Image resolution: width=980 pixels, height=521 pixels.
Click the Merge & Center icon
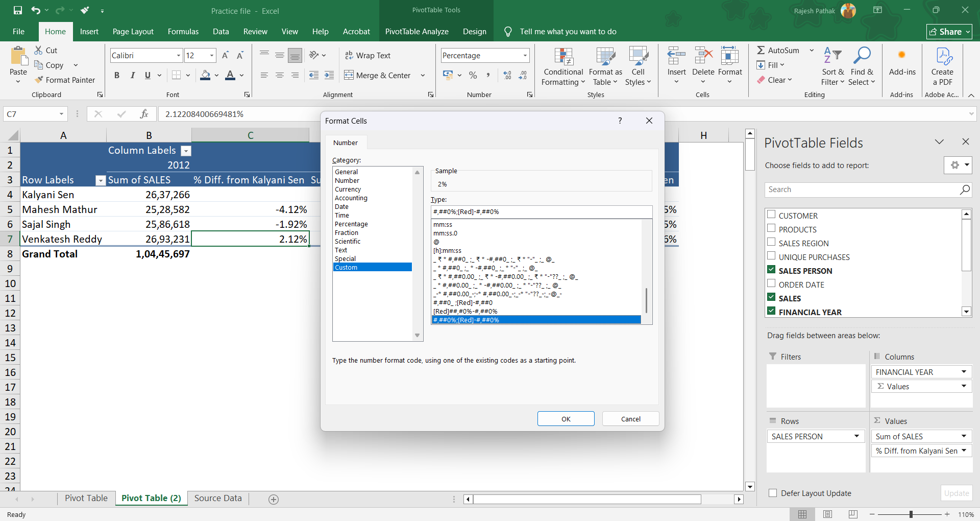coord(349,76)
